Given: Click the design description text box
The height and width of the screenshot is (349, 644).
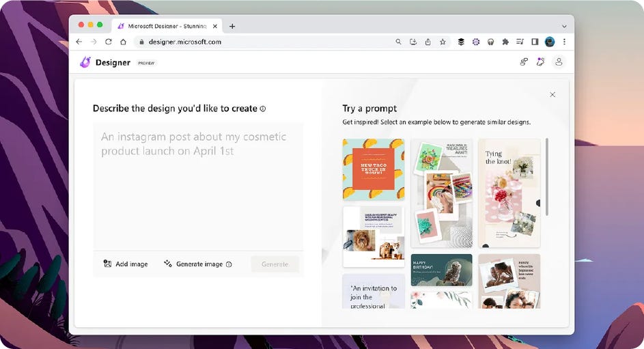Looking at the screenshot, I should 198,187.
